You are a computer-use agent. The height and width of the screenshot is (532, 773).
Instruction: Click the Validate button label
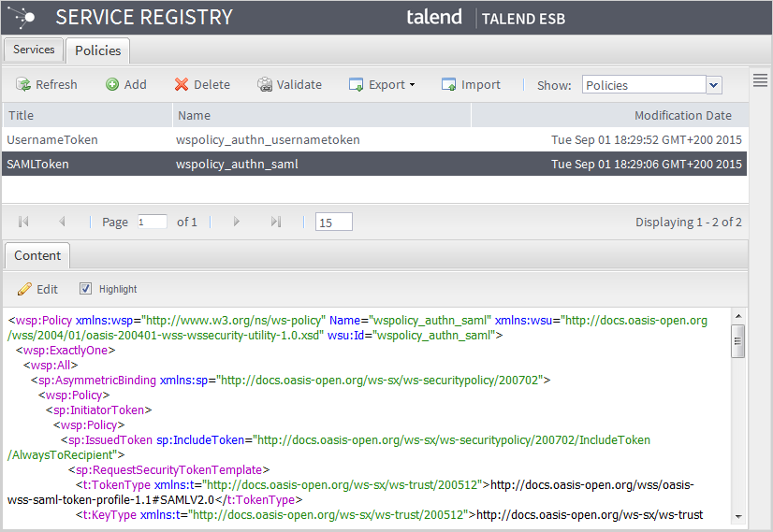point(299,85)
